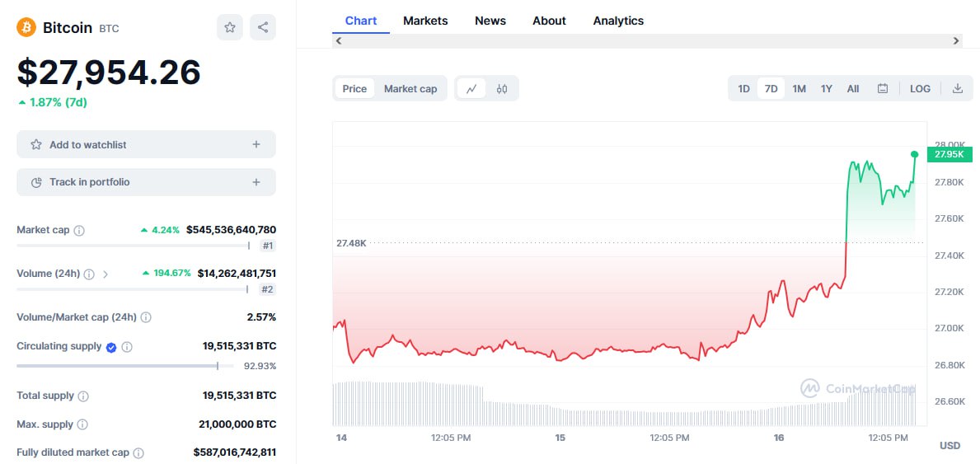The height and width of the screenshot is (464, 980).
Task: Select the Price chart view
Action: 354,89
